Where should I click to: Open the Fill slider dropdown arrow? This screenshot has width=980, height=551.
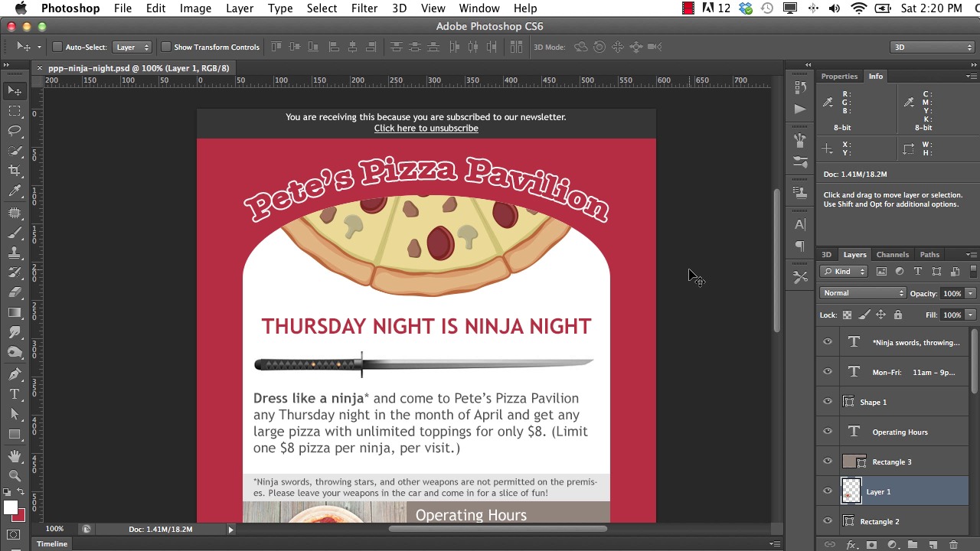pyautogui.click(x=970, y=315)
